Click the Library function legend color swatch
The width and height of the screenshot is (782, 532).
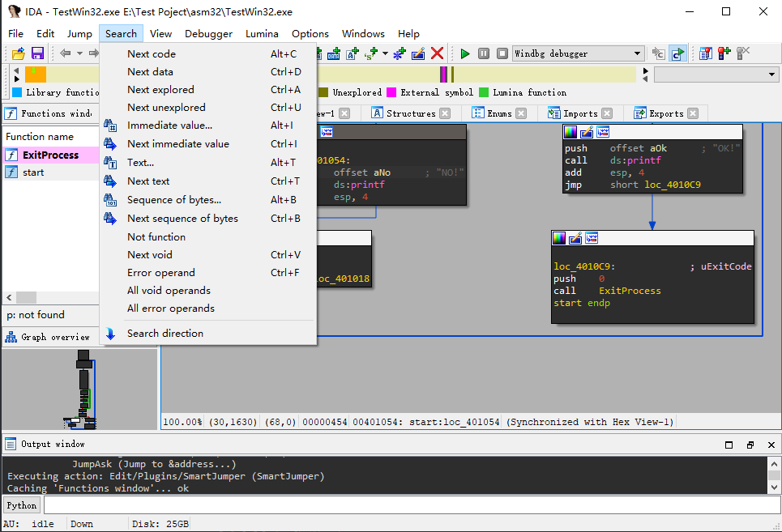pos(17,92)
